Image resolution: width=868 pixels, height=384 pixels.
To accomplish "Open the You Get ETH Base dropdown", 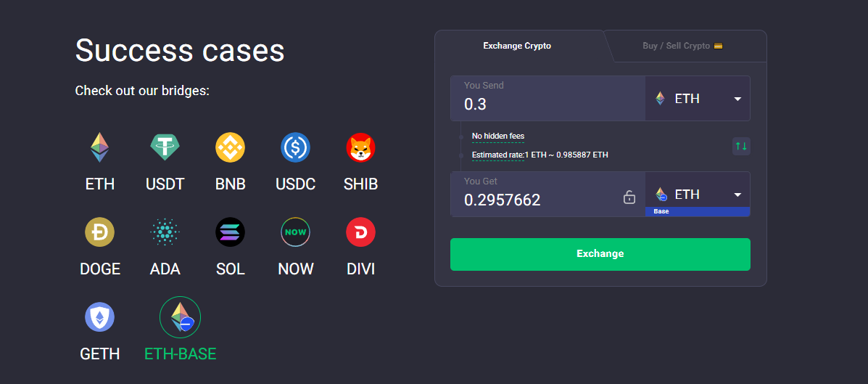I will point(698,194).
